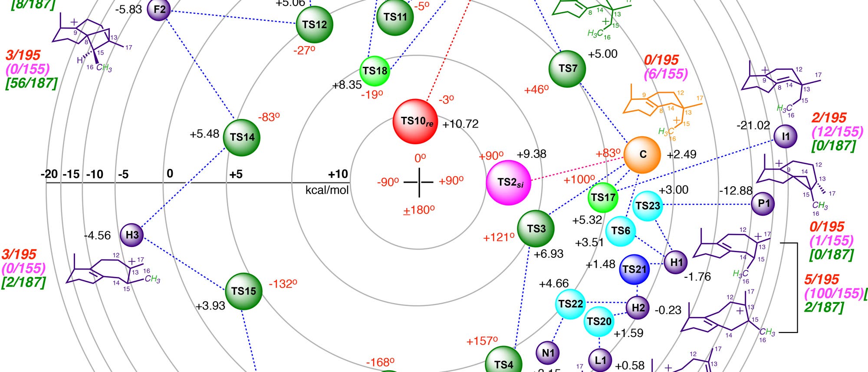
Task: Click the magenta TS2si sphere
Action: pos(509,182)
